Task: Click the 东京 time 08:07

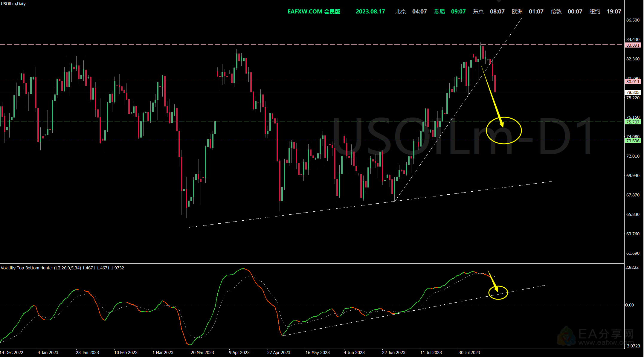Action: pos(497,12)
